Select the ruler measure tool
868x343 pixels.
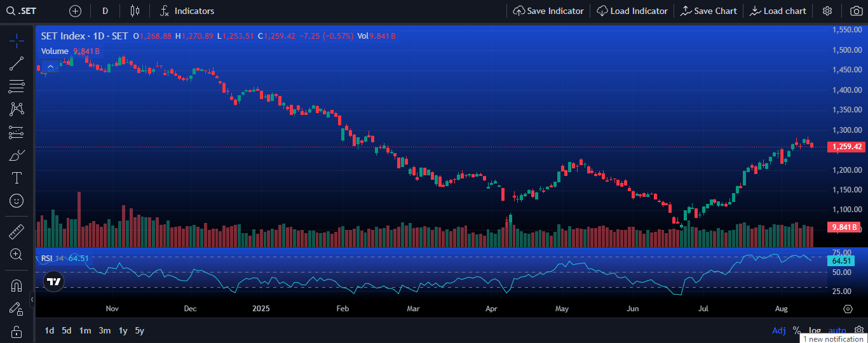pyautogui.click(x=17, y=231)
